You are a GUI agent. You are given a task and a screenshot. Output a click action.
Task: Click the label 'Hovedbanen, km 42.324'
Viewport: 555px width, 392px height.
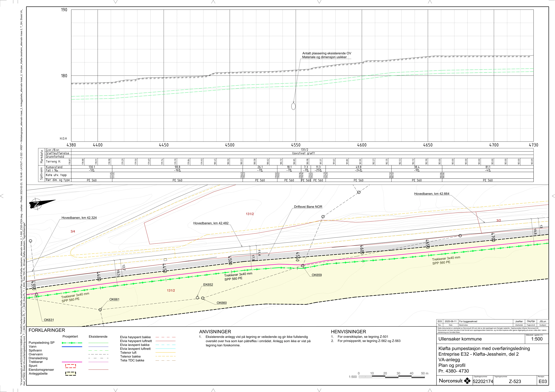pyautogui.click(x=79, y=218)
